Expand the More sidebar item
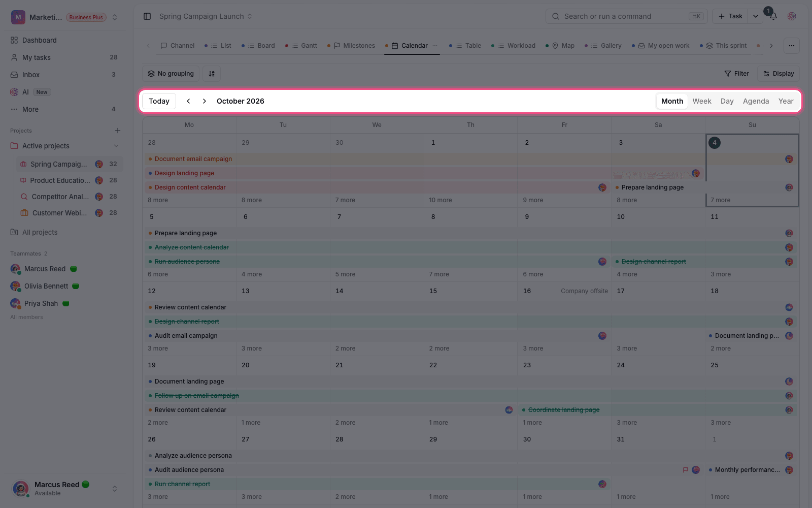Screen dimensions: 812x508 tap(64, 109)
